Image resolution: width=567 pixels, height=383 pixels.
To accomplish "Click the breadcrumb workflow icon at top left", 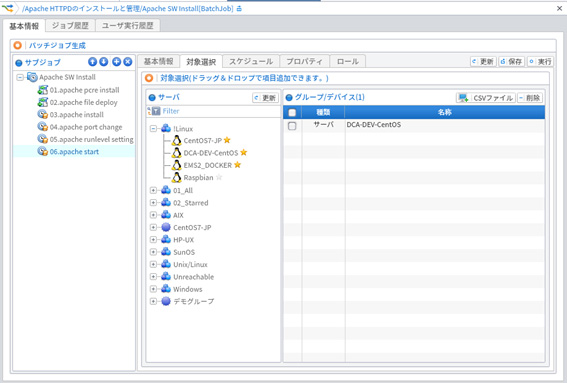I will click(8, 8).
